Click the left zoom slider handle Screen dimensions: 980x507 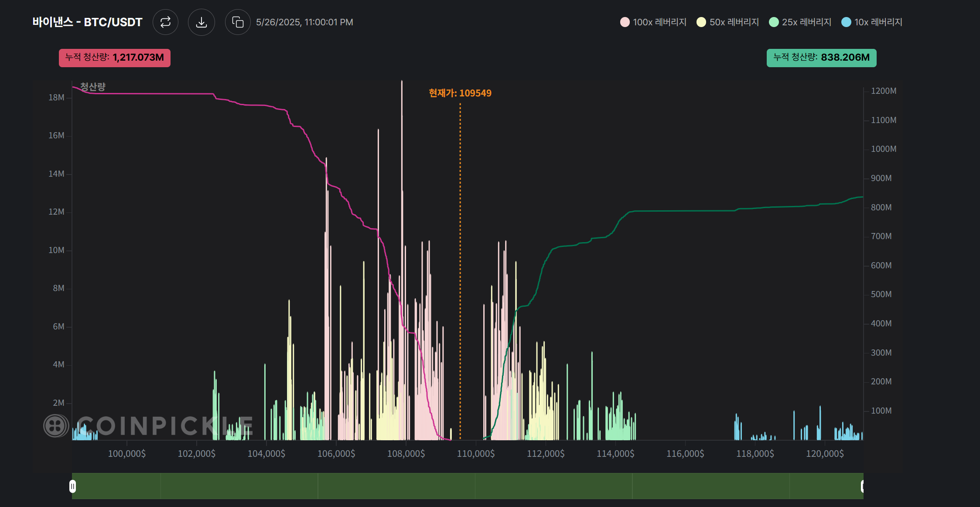coord(72,486)
